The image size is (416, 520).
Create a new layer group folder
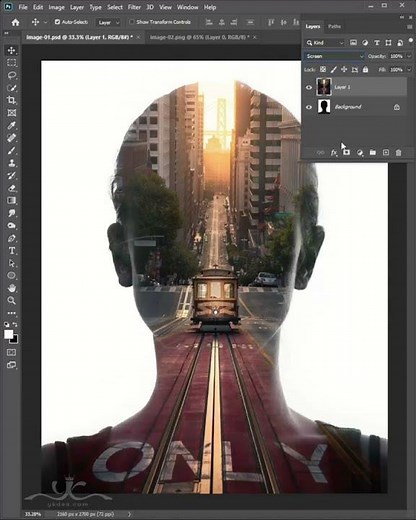pyautogui.click(x=373, y=153)
